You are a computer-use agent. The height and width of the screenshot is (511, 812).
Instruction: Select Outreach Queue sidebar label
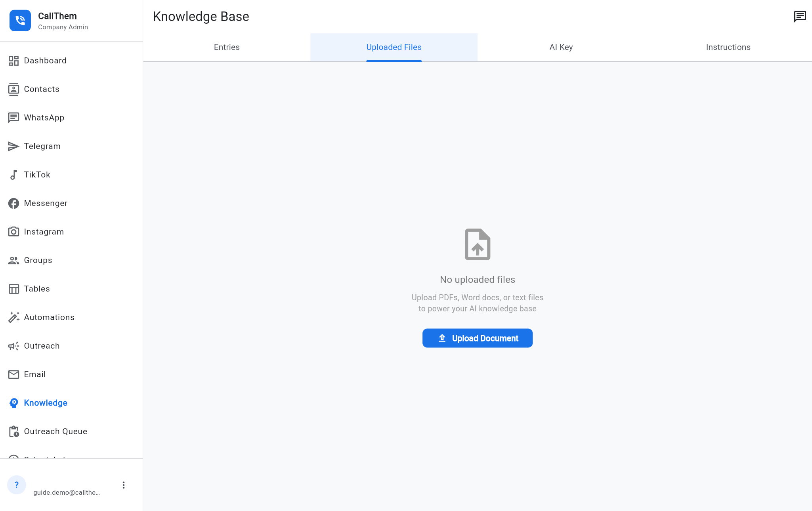point(55,431)
